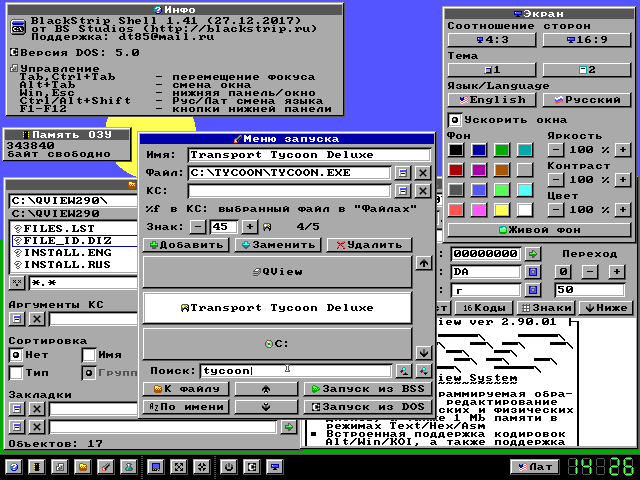640x480 pixels.
Task: Open the Info window from the bottom panel
Action: pos(14,467)
